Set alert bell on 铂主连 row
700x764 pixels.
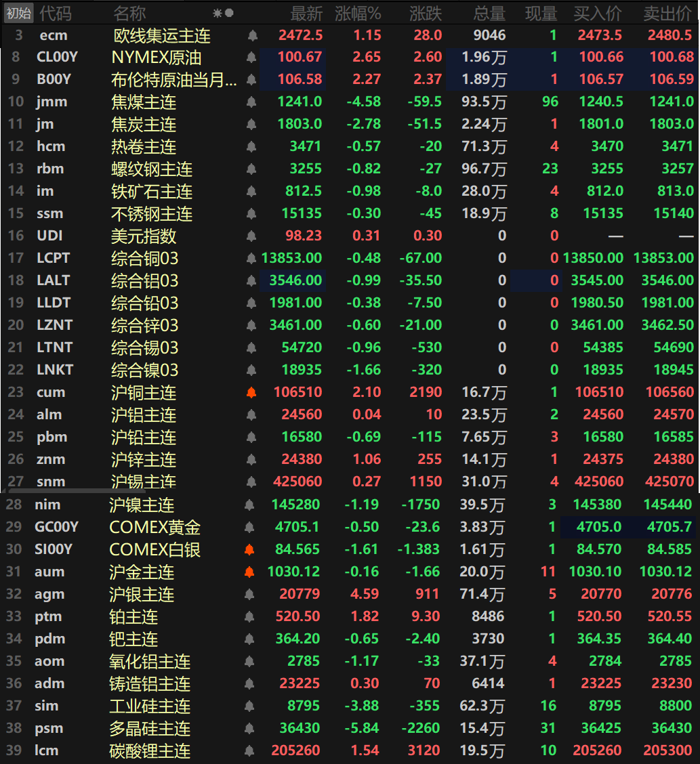click(x=249, y=617)
